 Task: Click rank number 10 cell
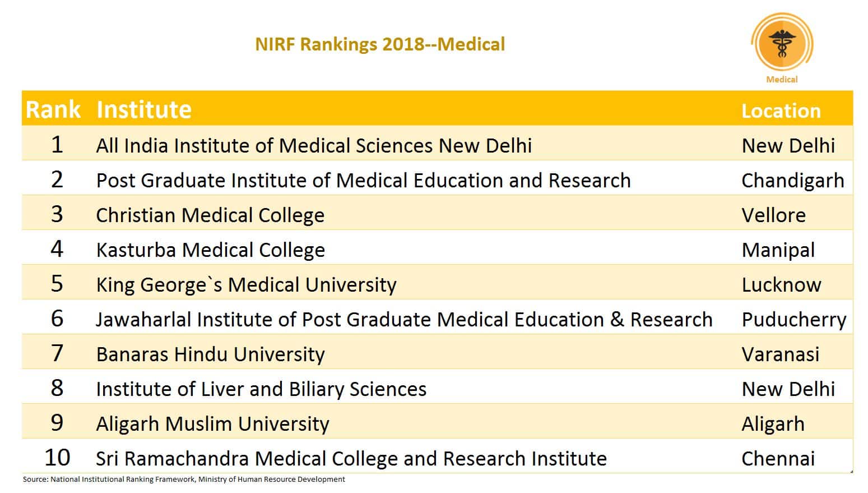57,458
